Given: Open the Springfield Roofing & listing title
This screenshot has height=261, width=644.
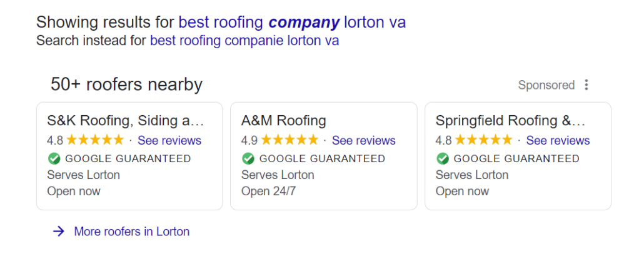Looking at the screenshot, I should (x=511, y=121).
